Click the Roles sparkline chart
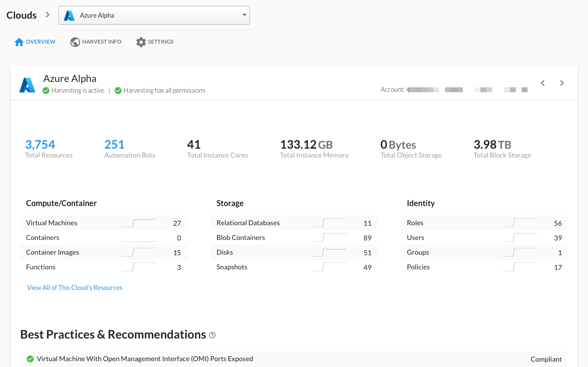 click(x=520, y=223)
